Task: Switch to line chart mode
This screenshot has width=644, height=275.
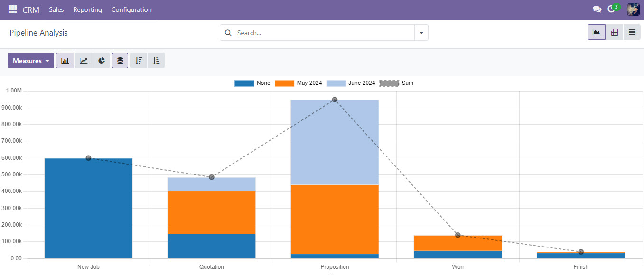Action: tap(84, 61)
